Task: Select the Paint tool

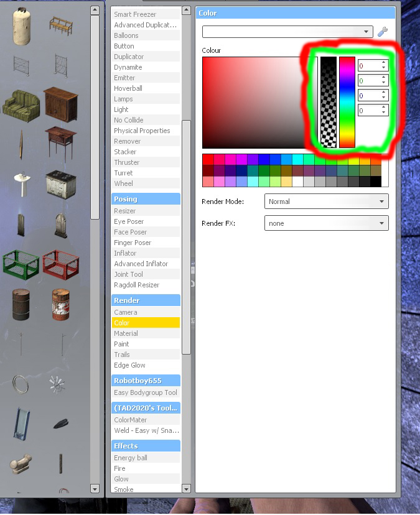Action: [x=146, y=344]
